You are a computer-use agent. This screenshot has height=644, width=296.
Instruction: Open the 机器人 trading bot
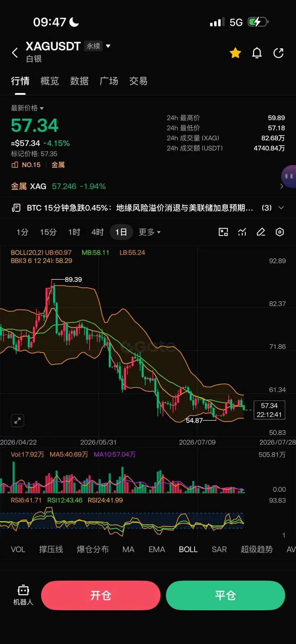click(x=23, y=595)
